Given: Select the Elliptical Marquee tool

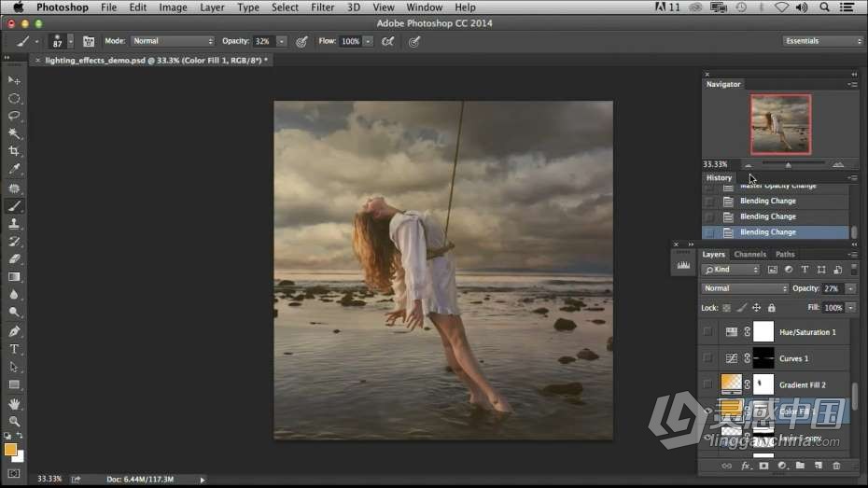Looking at the screenshot, I should (14, 99).
